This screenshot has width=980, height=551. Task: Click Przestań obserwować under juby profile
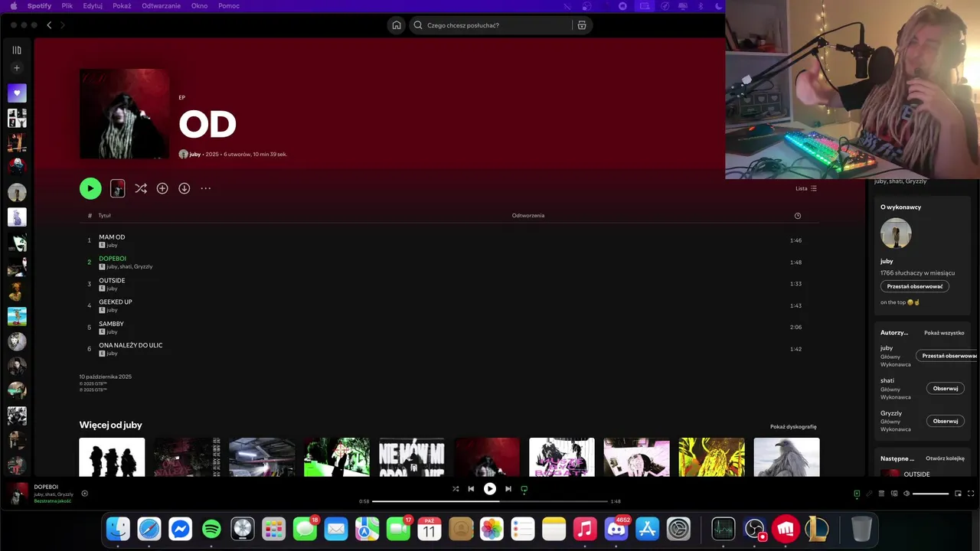click(x=915, y=286)
